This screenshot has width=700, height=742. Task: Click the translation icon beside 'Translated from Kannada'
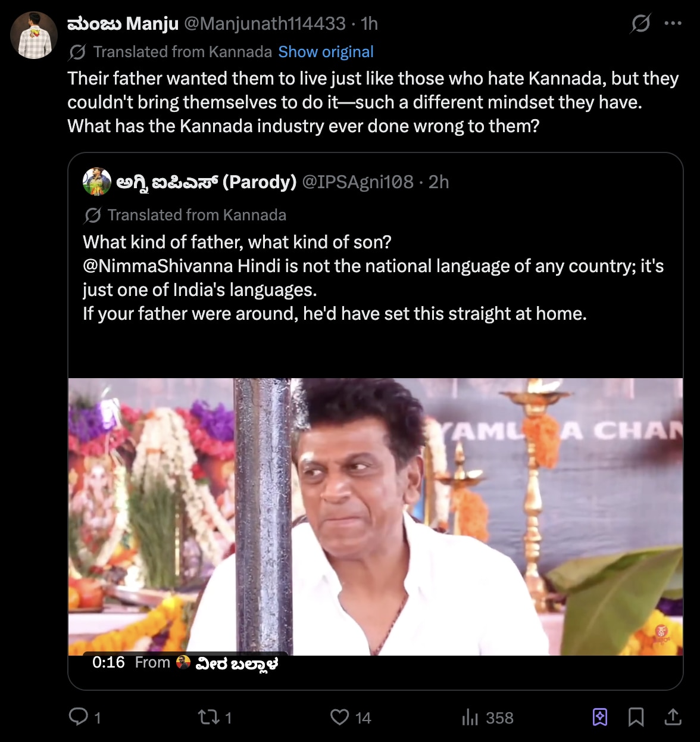[77, 52]
